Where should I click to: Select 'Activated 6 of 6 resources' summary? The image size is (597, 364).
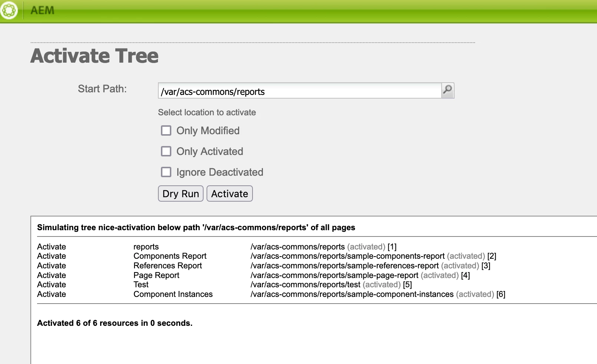115,323
